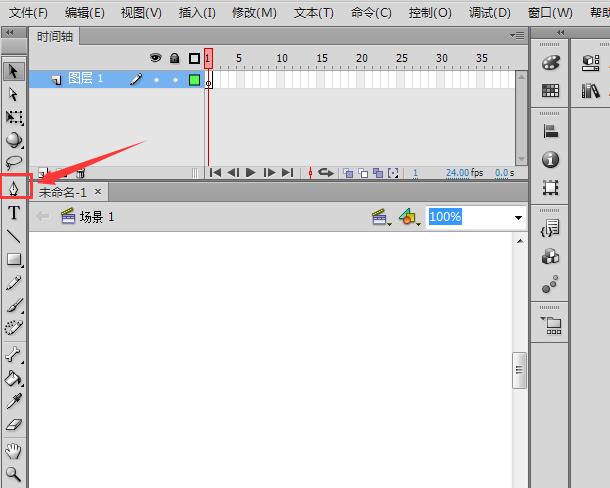610x488 pixels.
Task: Toggle visibility of all layers (eye icon)
Action: coord(156,58)
